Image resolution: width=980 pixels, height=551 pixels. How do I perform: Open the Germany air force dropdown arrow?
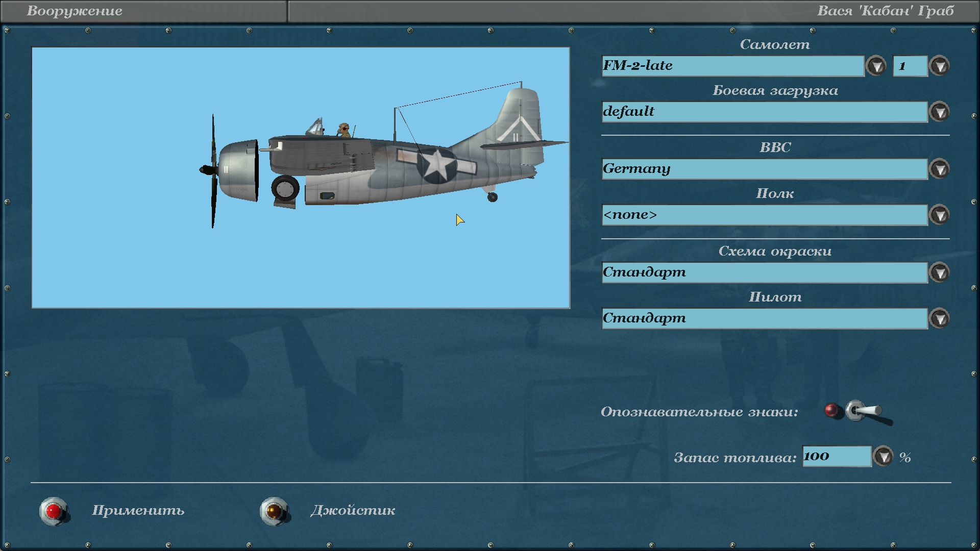(940, 169)
